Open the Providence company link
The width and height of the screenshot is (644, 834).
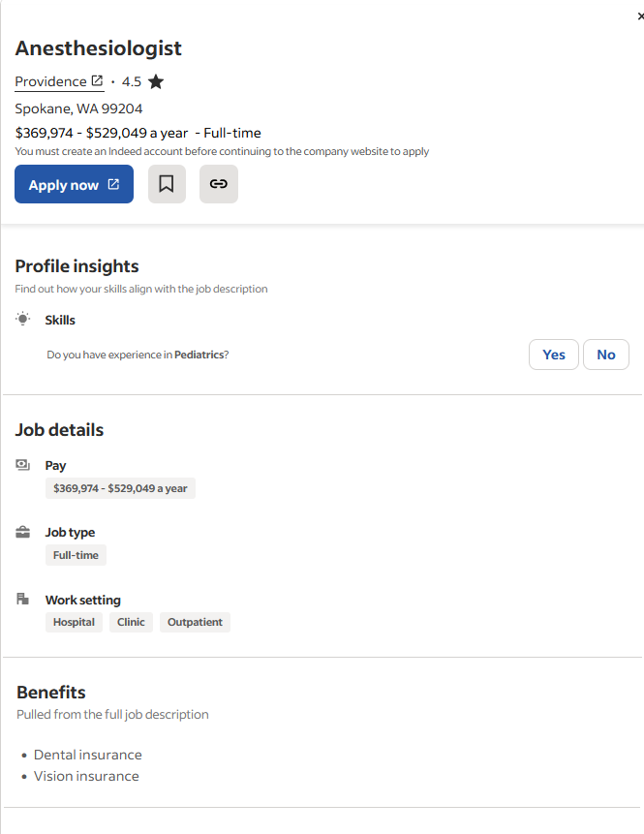tap(51, 82)
